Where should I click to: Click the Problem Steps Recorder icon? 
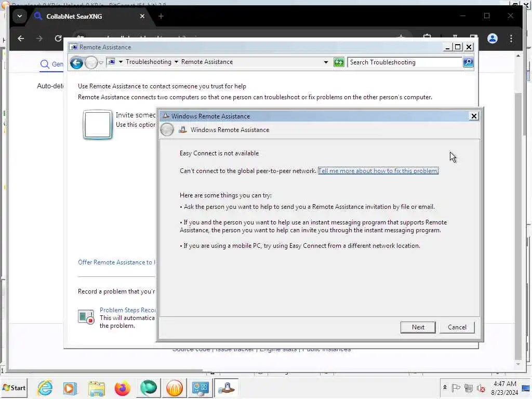pyautogui.click(x=86, y=317)
